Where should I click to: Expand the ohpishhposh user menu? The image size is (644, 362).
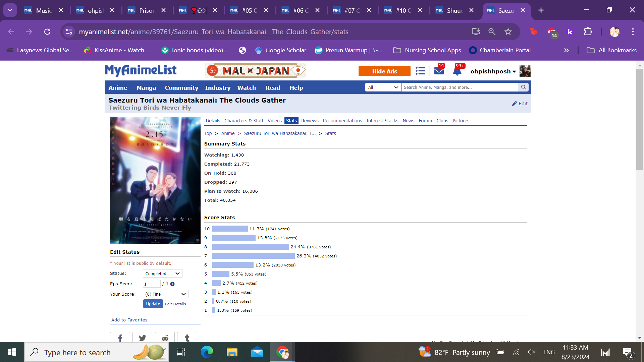tap(493, 71)
